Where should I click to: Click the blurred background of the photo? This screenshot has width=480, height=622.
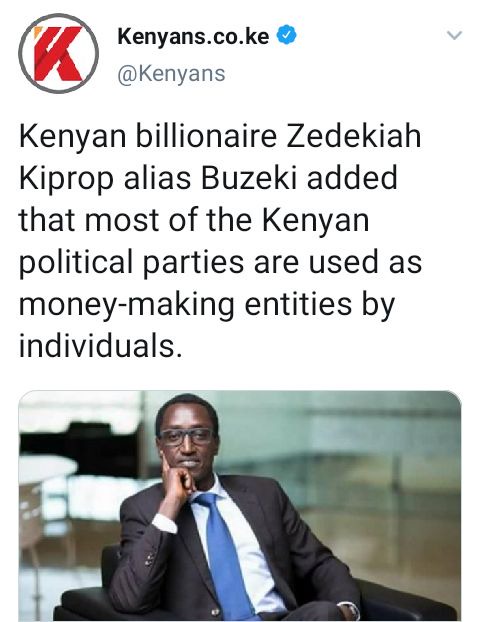[357, 456]
